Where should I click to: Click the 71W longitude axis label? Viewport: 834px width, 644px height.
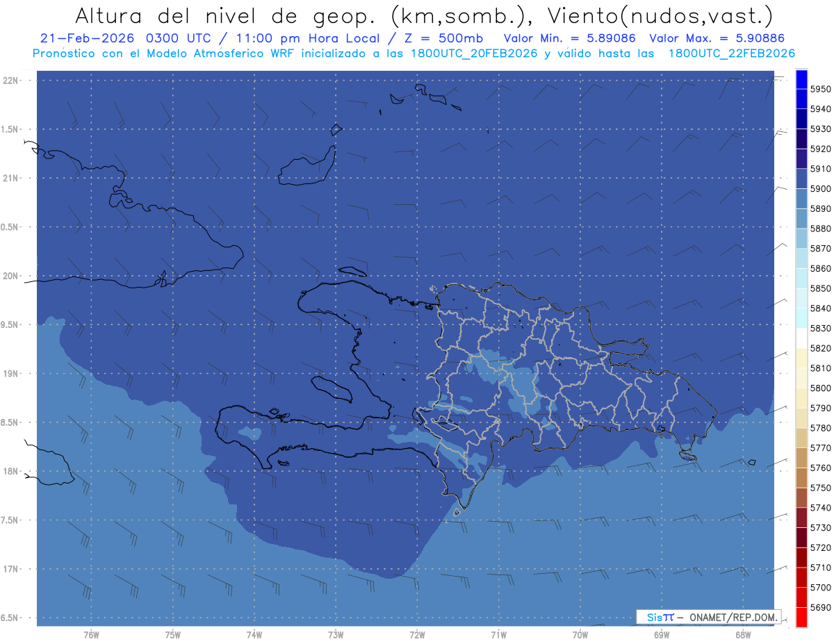click(x=498, y=635)
